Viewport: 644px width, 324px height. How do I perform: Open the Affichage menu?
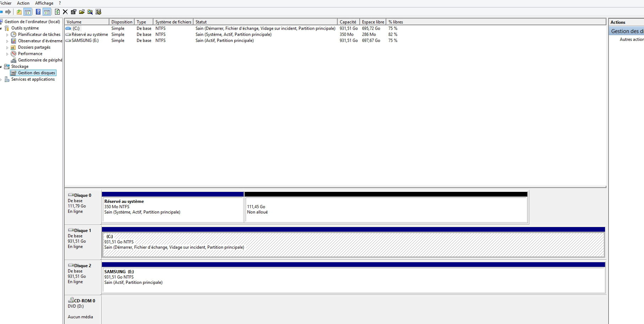[44, 3]
